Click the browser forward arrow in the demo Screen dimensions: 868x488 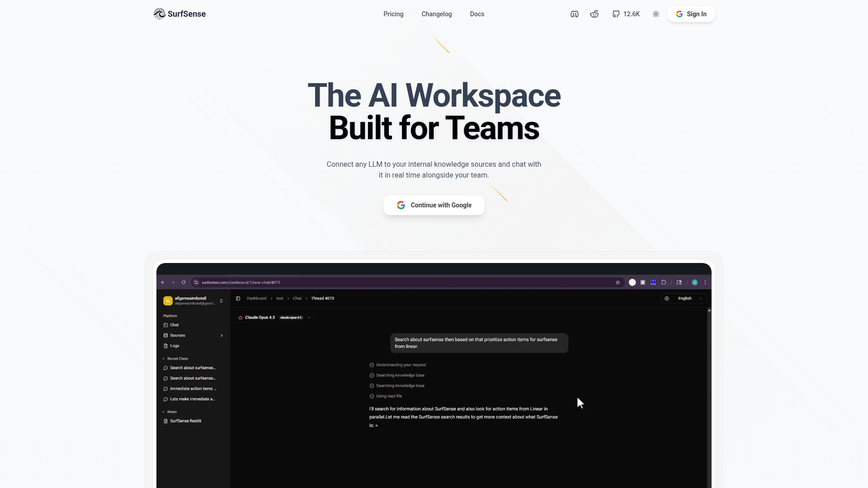tap(173, 282)
